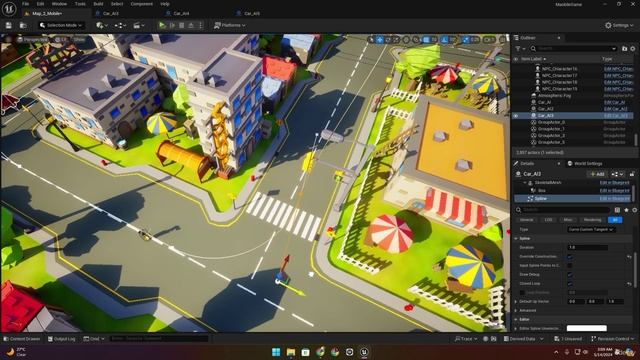Toggle the Draw Debug checkbox
The width and height of the screenshot is (640, 360).
click(x=570, y=275)
